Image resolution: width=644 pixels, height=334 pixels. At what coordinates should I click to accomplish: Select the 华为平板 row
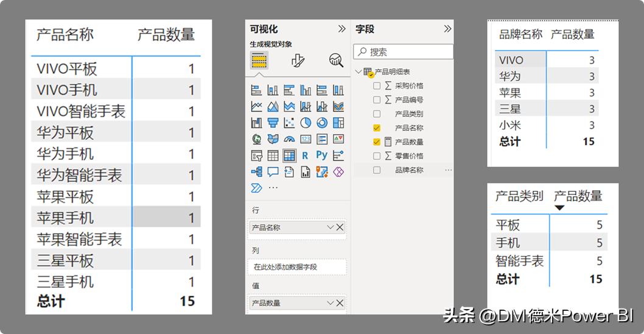(116, 132)
